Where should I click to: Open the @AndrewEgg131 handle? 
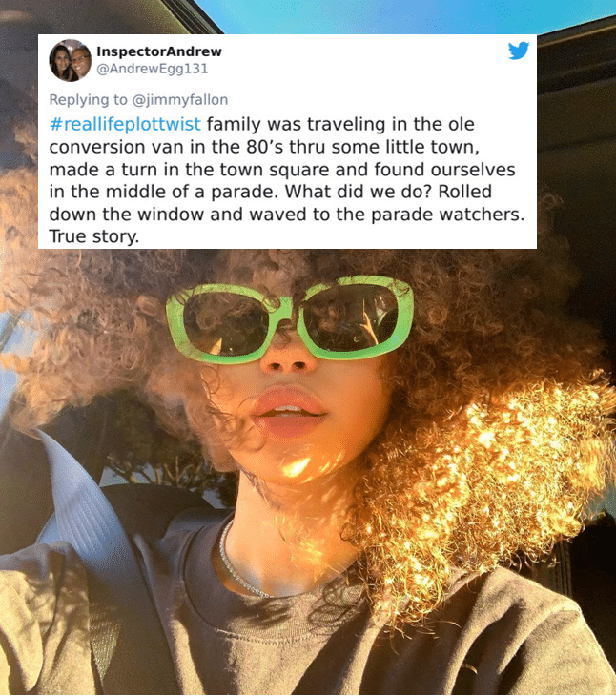click(x=152, y=69)
